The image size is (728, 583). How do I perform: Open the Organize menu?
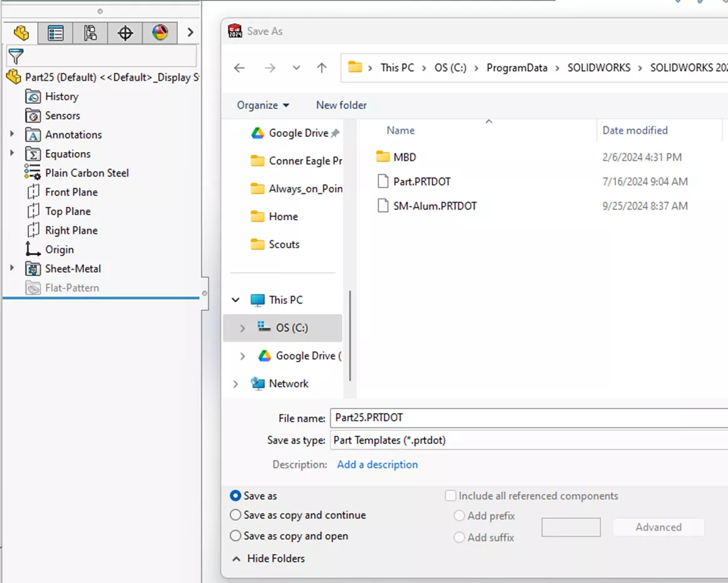pos(264,105)
